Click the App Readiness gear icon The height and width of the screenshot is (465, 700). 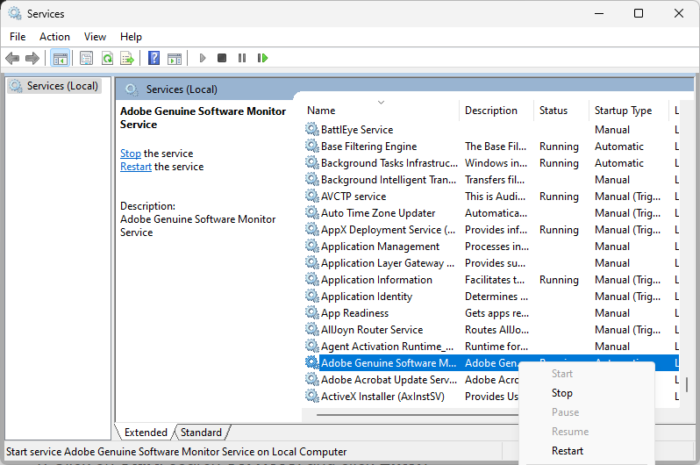[312, 312]
